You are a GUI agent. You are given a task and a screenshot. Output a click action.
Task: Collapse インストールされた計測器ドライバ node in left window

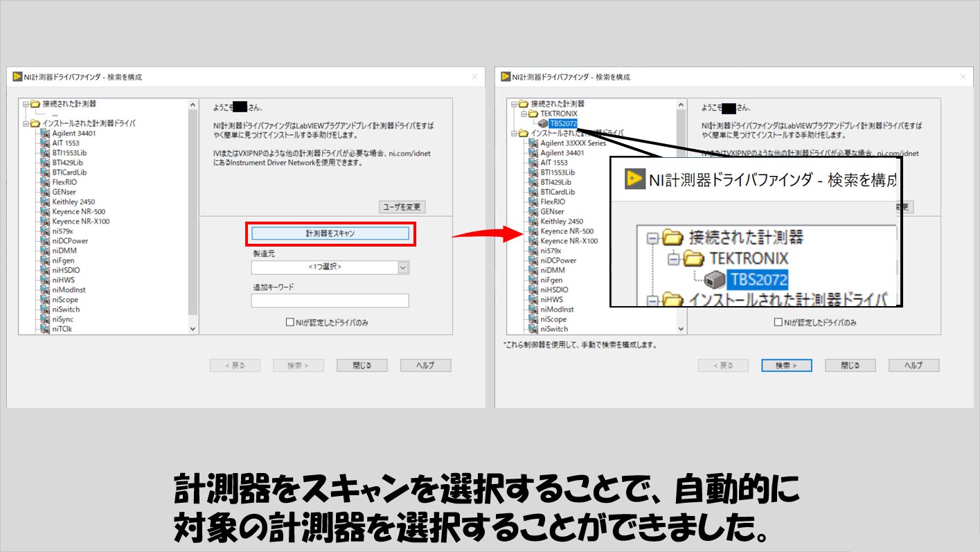click(26, 123)
